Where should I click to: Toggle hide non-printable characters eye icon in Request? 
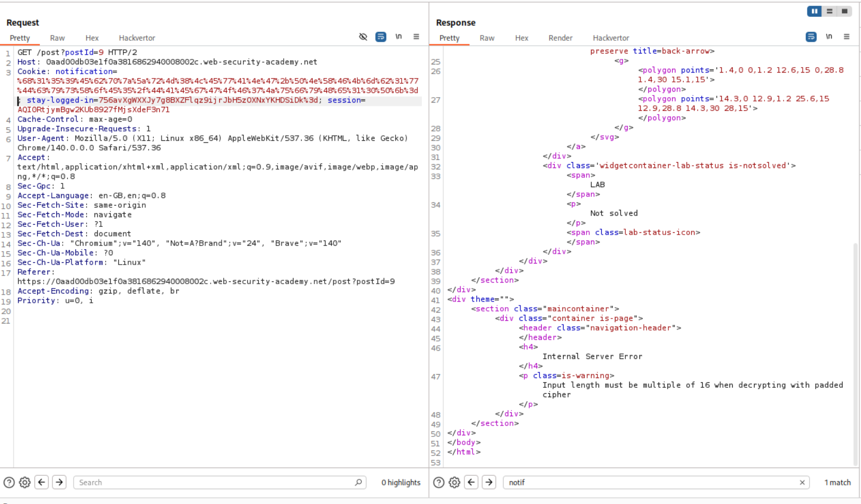coord(363,37)
